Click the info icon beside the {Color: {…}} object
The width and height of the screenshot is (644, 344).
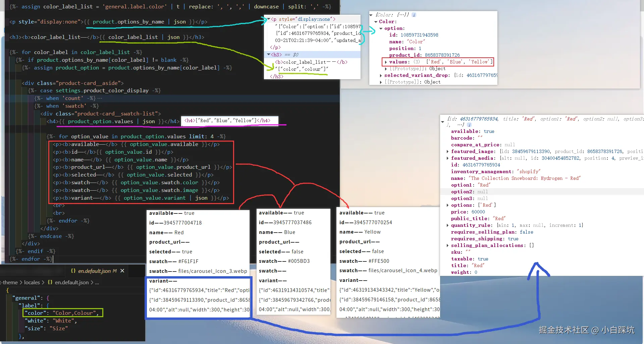click(414, 15)
